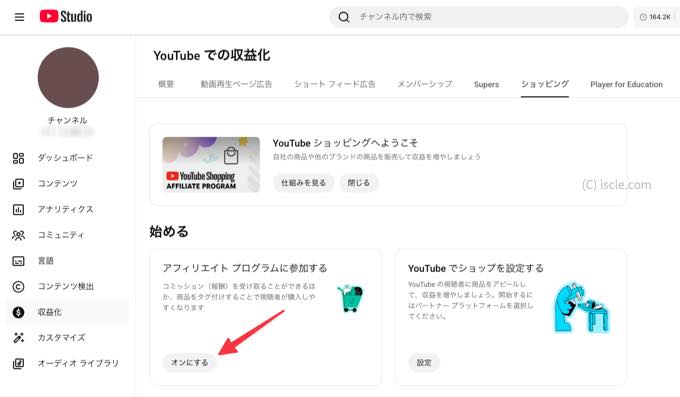The width and height of the screenshot is (680, 397).
Task: Click the コミュニティ people icon
Action: click(x=18, y=235)
